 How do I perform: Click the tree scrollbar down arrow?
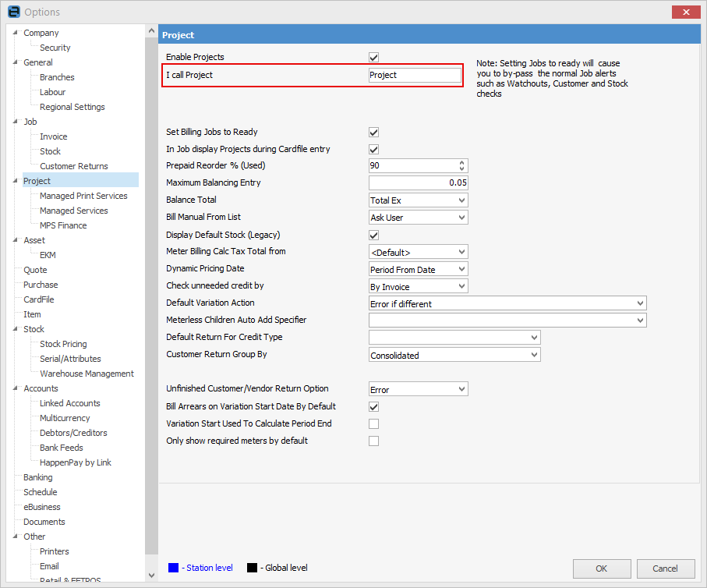pos(151,576)
